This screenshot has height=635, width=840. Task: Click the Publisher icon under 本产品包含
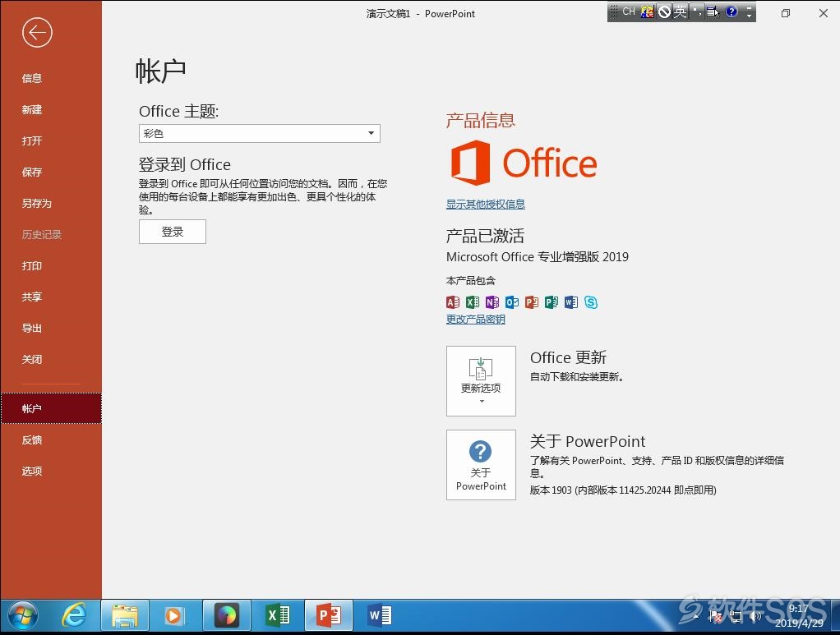click(x=552, y=302)
